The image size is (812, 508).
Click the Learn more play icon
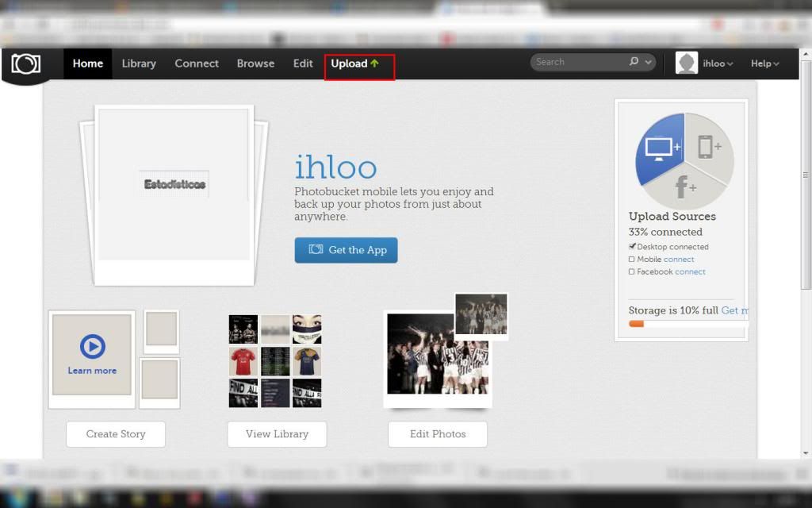[93, 346]
